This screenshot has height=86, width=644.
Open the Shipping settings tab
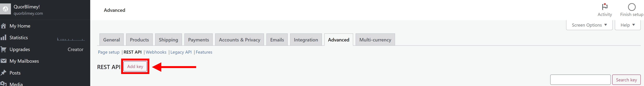coord(168,40)
